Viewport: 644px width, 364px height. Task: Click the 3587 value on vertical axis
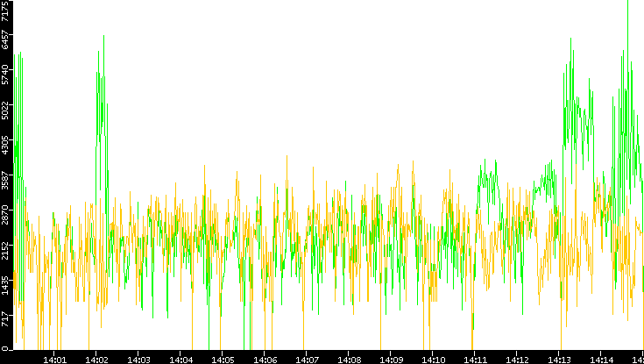pos(5,179)
